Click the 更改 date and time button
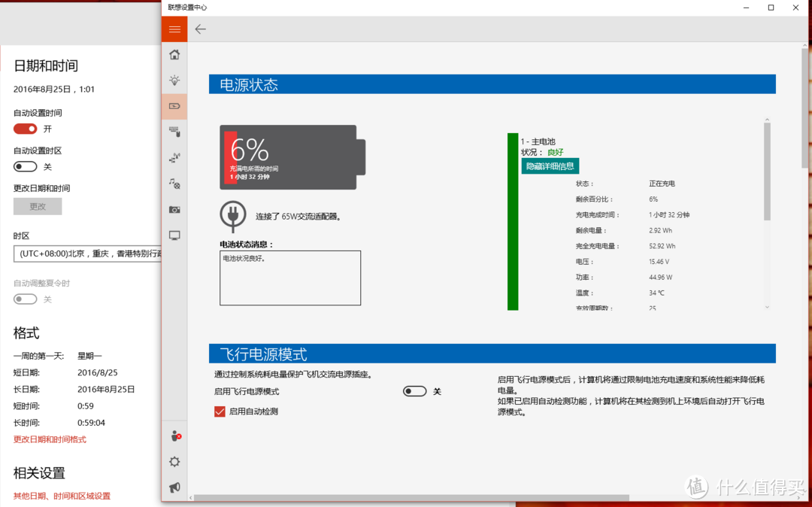 38,206
